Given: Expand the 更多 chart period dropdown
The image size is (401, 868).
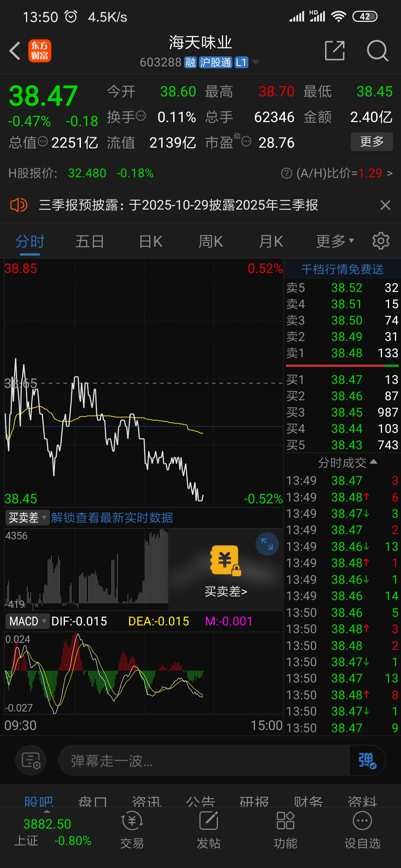Looking at the screenshot, I should (x=335, y=241).
